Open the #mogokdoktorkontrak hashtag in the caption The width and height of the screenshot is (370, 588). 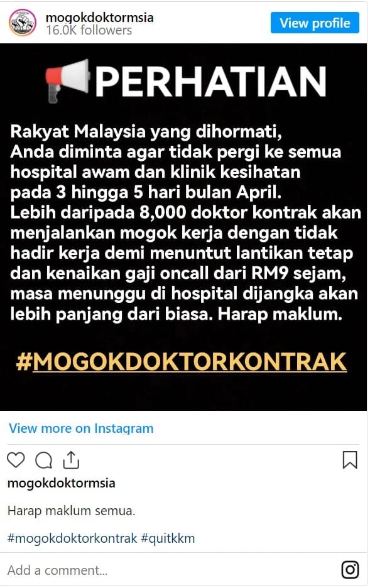pos(72,538)
